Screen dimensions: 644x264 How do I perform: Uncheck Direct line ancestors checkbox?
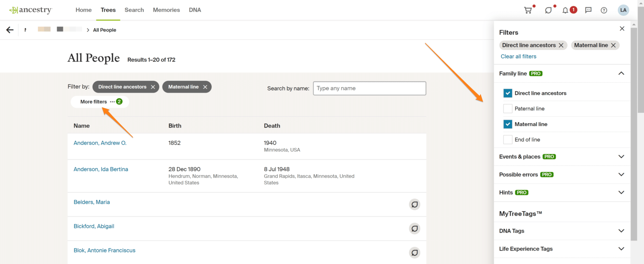508,93
